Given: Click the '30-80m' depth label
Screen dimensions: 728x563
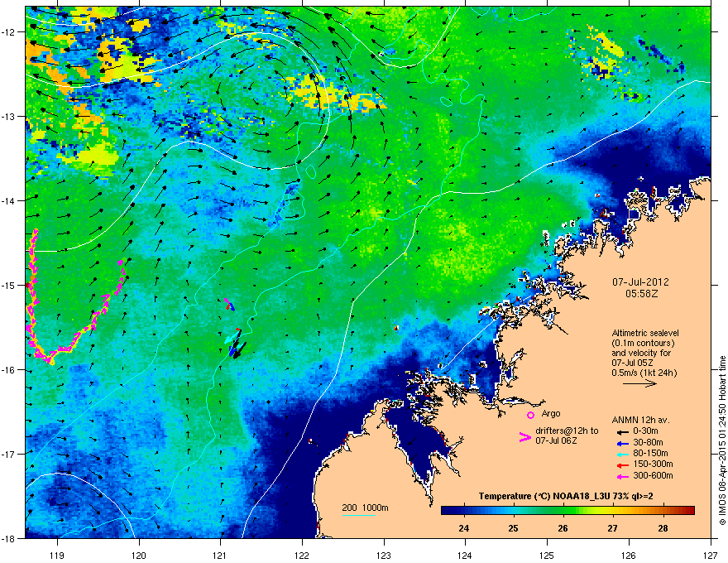Looking at the screenshot, I should tap(648, 442).
